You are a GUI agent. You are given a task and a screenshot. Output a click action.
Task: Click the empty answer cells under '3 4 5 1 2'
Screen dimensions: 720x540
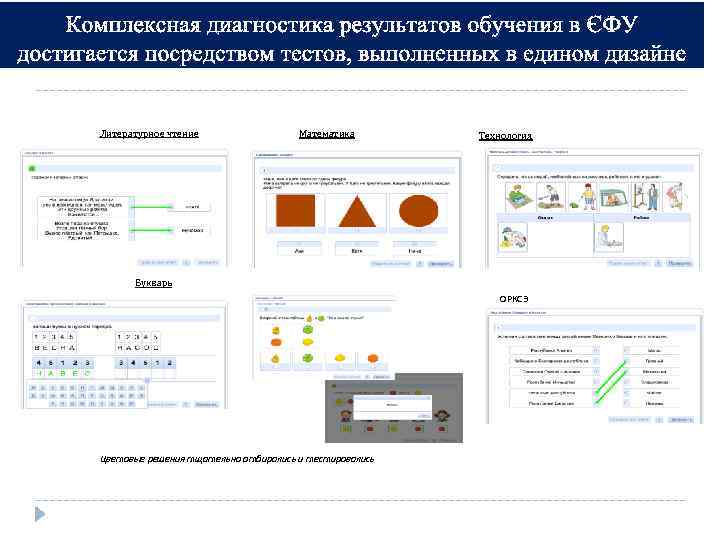tap(145, 374)
